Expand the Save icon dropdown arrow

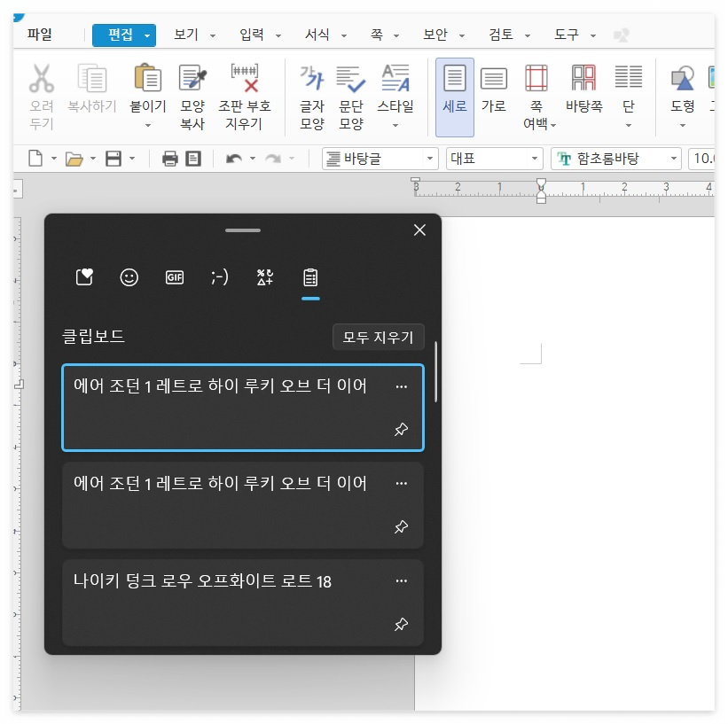pyautogui.click(x=132, y=159)
